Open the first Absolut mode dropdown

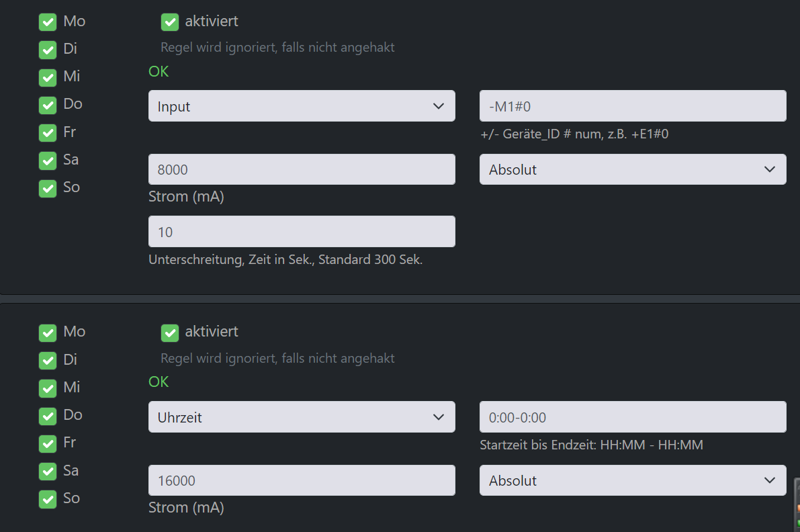coord(632,169)
